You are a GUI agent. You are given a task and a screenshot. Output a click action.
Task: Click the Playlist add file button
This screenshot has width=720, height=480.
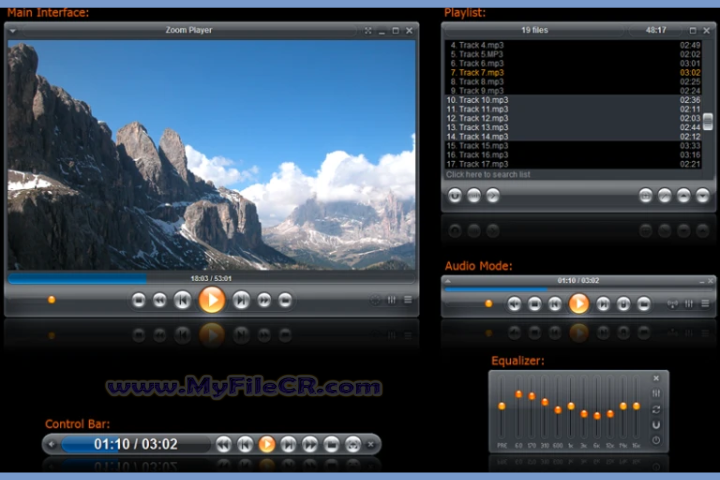[x=646, y=196]
